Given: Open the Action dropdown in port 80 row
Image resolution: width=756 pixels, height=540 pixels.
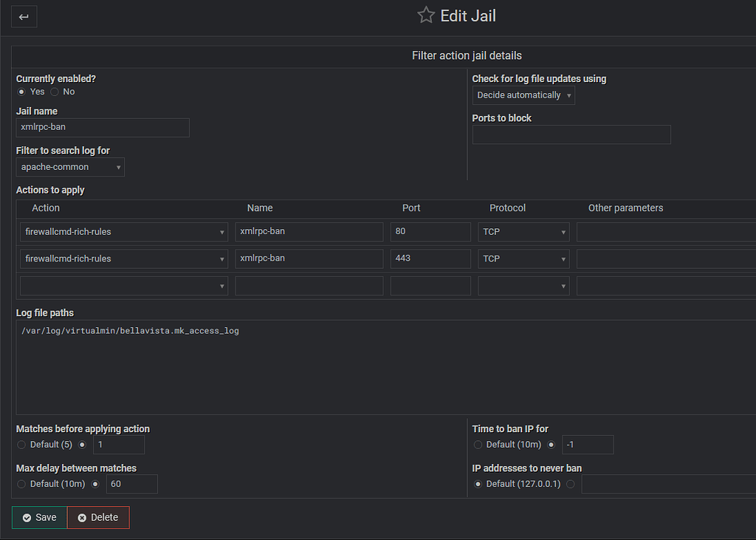Looking at the screenshot, I should [x=124, y=232].
